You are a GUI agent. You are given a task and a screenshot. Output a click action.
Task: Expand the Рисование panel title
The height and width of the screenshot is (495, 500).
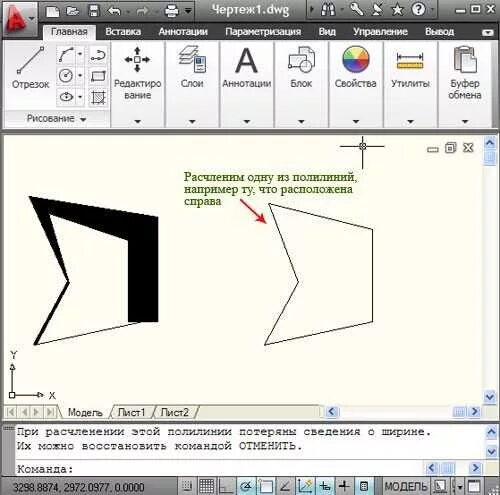click(57, 118)
